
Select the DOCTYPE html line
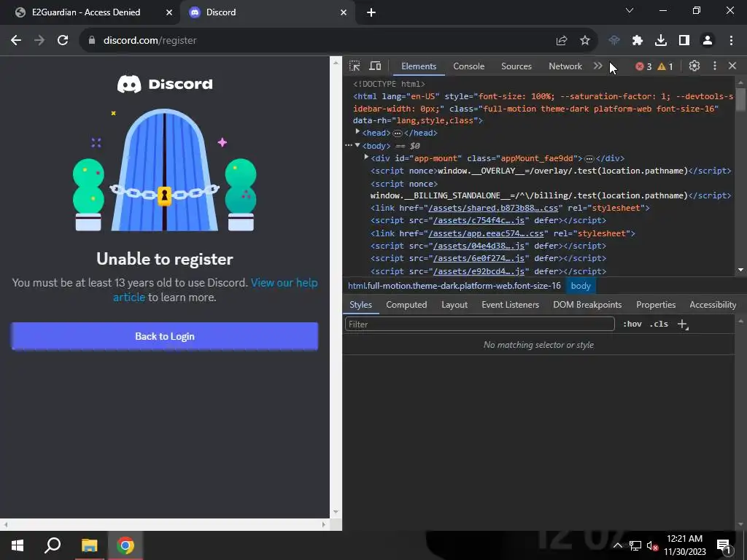(390, 84)
